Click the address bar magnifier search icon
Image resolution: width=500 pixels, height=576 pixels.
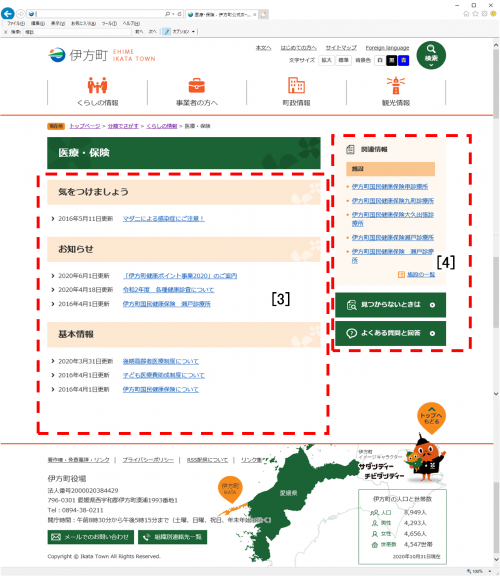click(167, 14)
